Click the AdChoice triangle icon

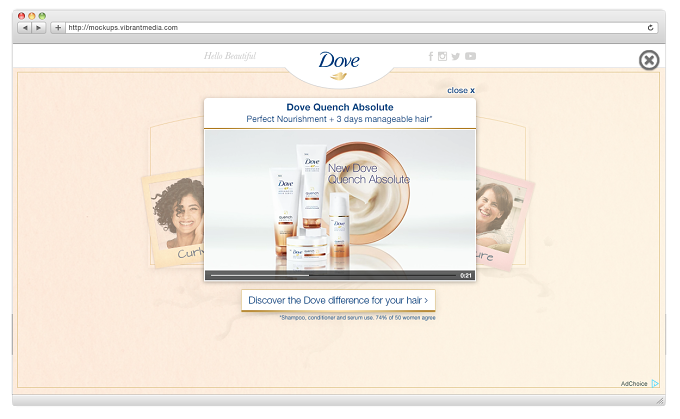pyautogui.click(x=655, y=383)
